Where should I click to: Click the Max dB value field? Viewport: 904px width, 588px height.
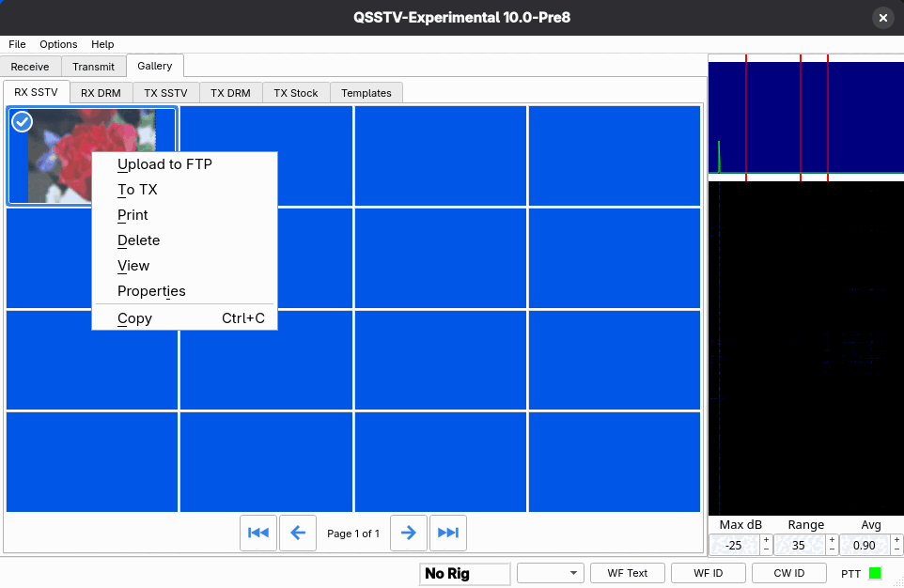coord(735,545)
